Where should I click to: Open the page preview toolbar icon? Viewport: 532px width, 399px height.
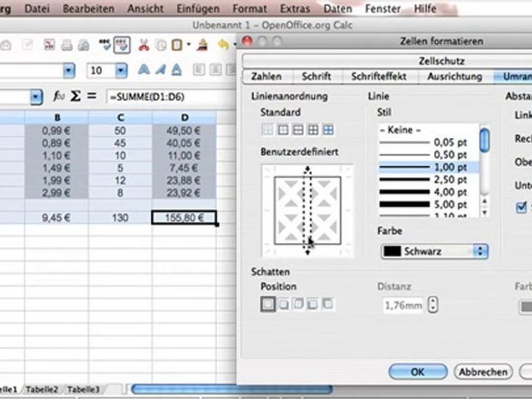(84, 45)
